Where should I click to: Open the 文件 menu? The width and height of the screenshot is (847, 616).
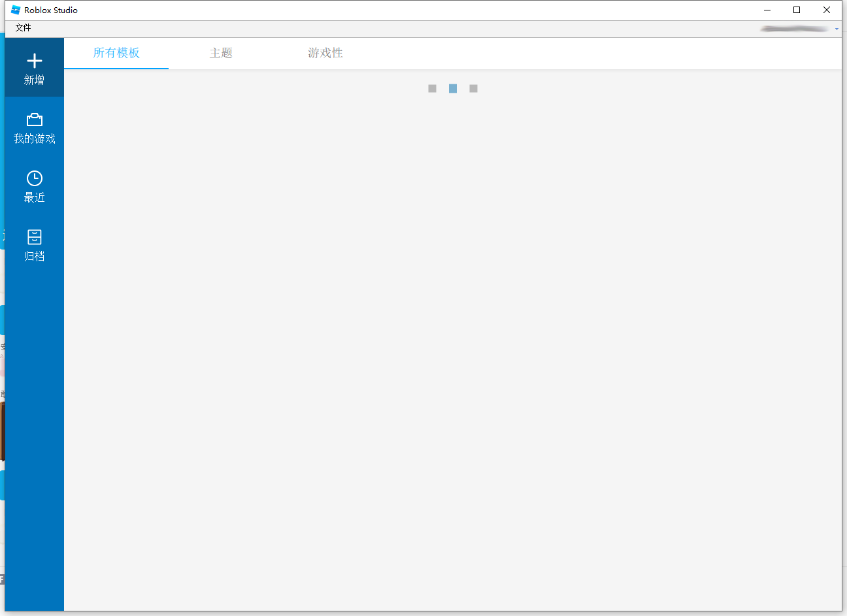pyautogui.click(x=23, y=28)
